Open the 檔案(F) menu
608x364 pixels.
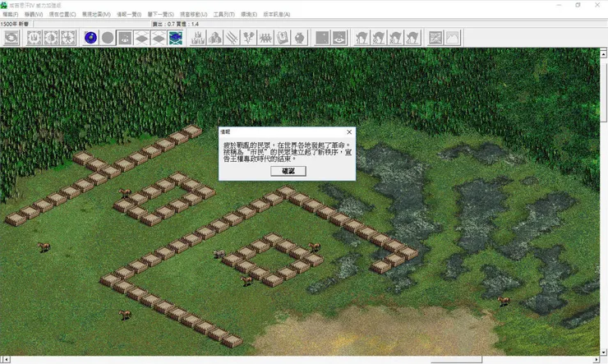(x=11, y=14)
